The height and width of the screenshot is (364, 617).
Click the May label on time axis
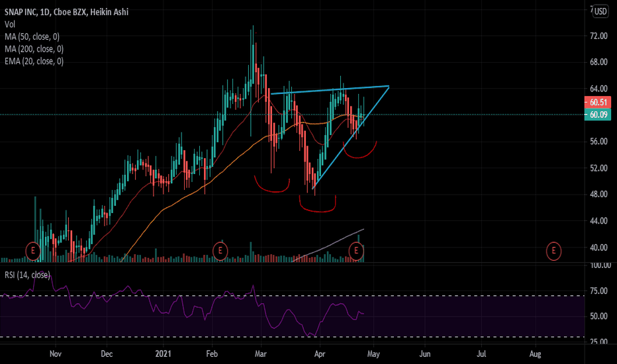[373, 354]
